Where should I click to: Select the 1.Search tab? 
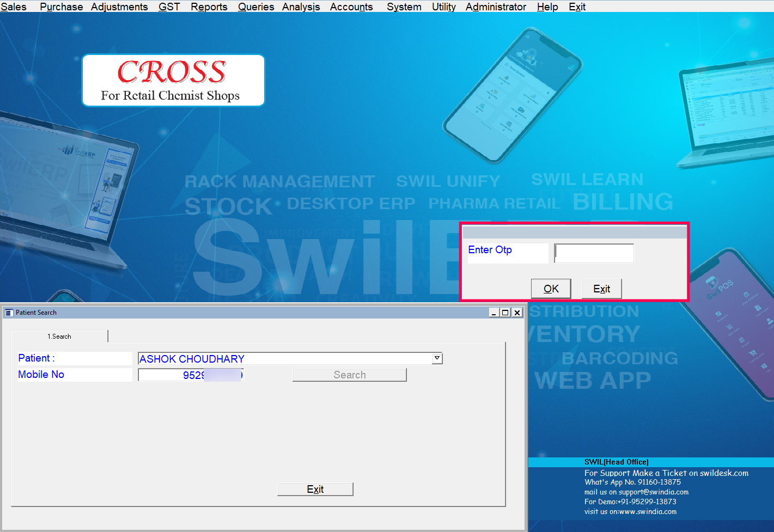pos(59,337)
